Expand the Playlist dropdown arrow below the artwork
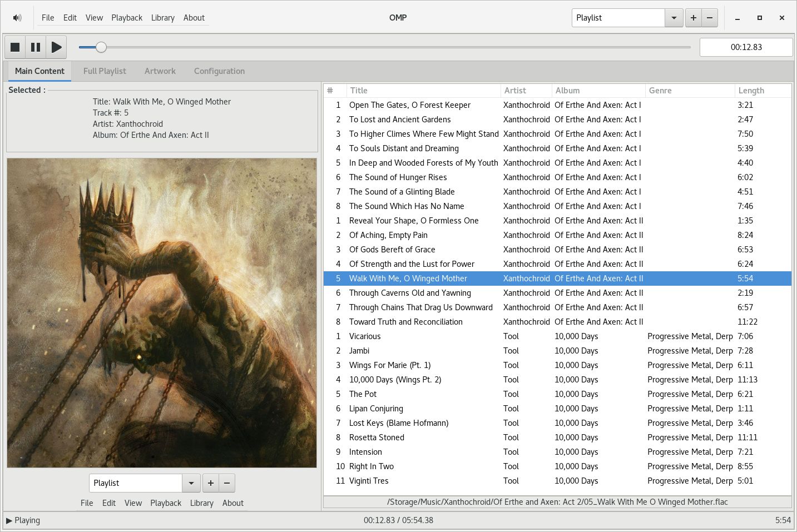 point(191,483)
